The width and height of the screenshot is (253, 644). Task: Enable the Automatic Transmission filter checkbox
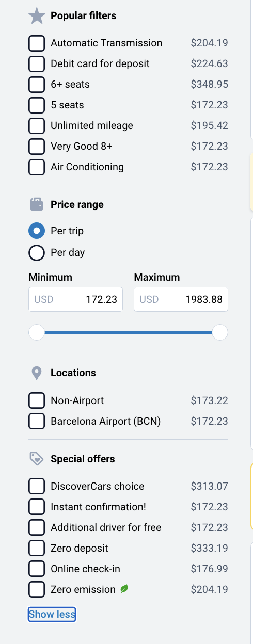37,43
